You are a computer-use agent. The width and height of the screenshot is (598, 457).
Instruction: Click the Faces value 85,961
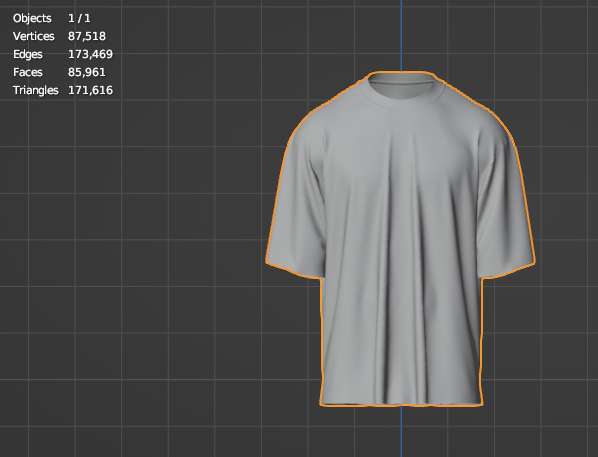(x=87, y=72)
